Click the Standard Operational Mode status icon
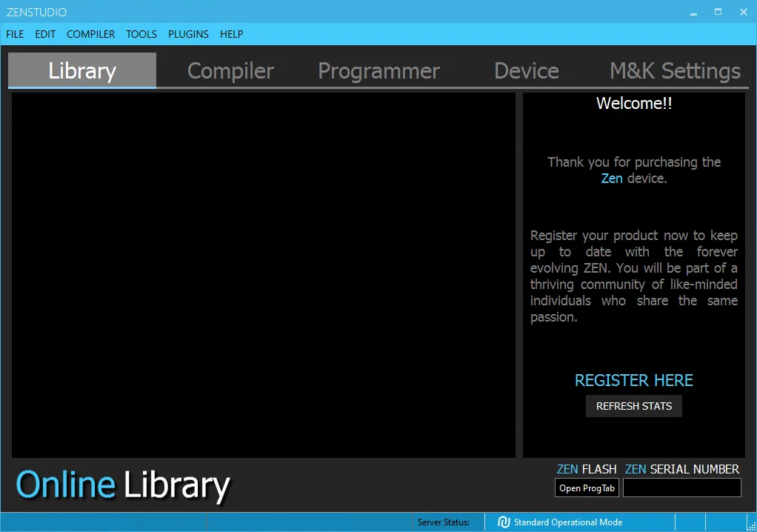The image size is (757, 532). pyautogui.click(x=504, y=522)
